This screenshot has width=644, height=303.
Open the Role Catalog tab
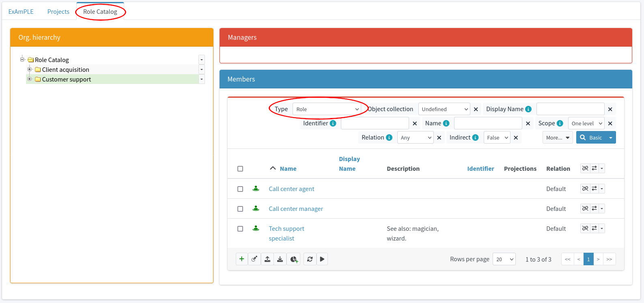pos(100,12)
